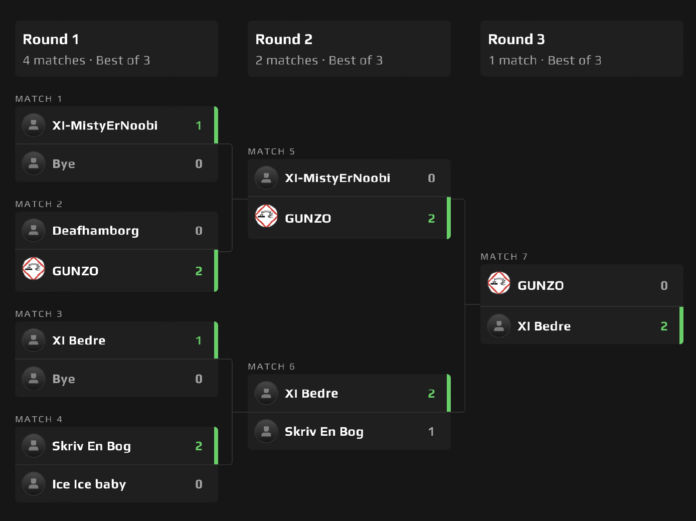Click Ice Ice baby avatar icon
Viewport: 696px width, 521px height.
34,484
